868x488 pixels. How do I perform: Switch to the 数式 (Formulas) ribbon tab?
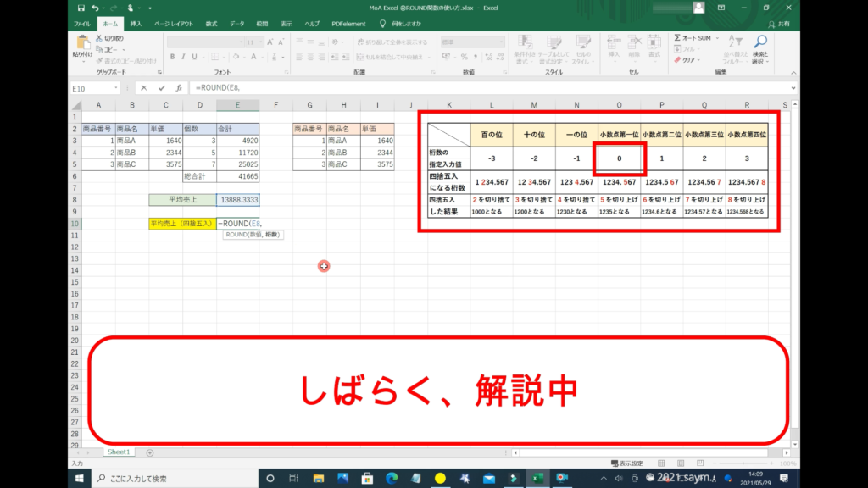point(211,23)
